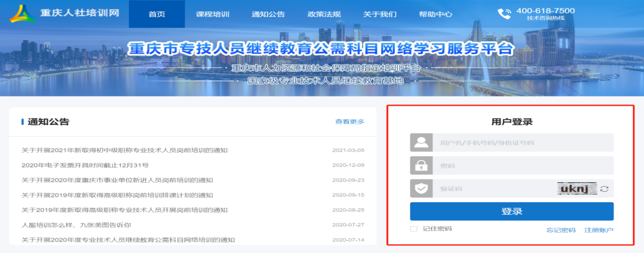The height and width of the screenshot is (253, 644).
Task: Refresh the captcha with the reload icon
Action: (x=604, y=188)
